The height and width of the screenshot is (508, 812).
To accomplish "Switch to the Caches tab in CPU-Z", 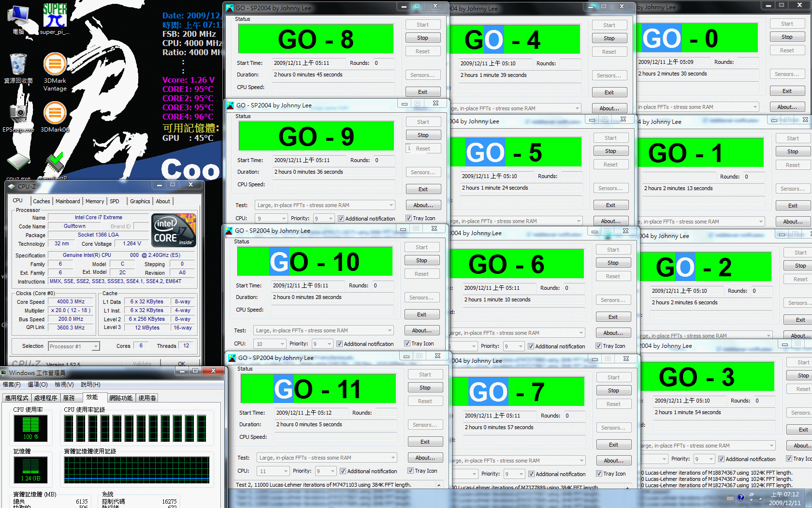I will pos(41,201).
